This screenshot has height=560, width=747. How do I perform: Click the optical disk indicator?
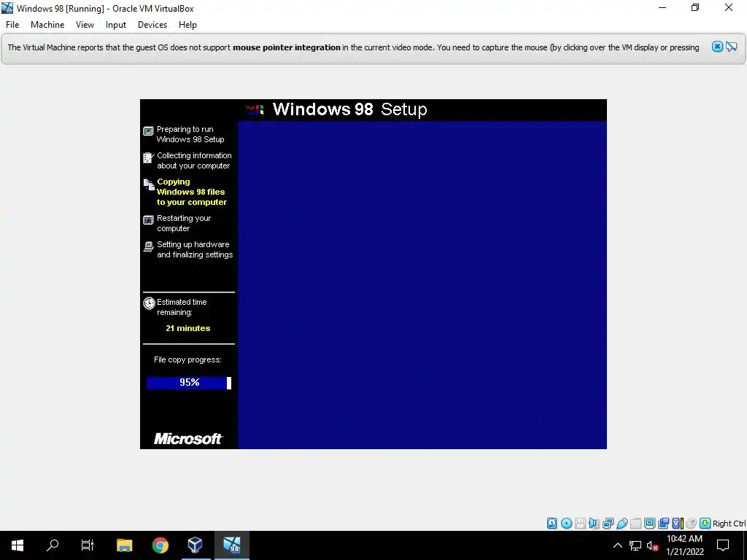[566, 524]
